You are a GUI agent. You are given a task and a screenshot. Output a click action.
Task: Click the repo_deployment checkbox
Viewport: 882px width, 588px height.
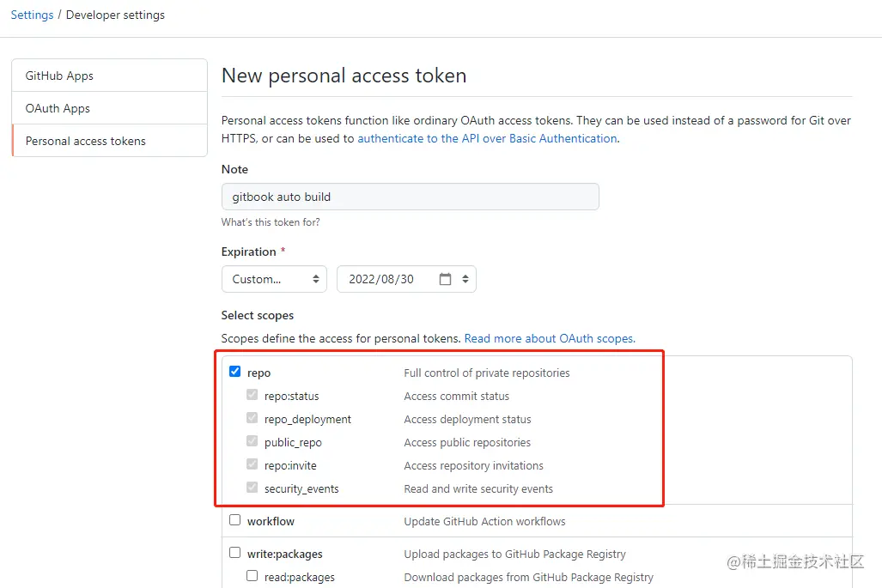coord(252,418)
